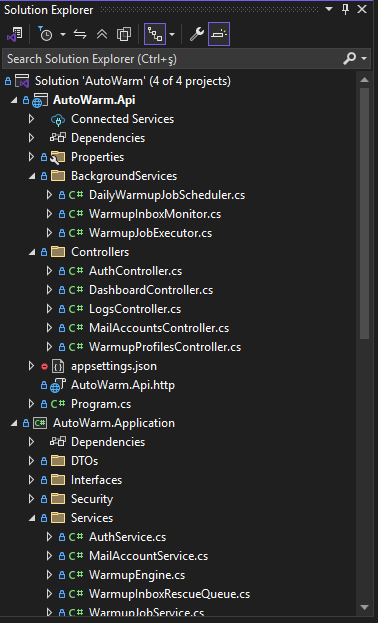Viewport: 378px width, 623px height.
Task: Select AuthController.cs file
Action: pos(136,271)
